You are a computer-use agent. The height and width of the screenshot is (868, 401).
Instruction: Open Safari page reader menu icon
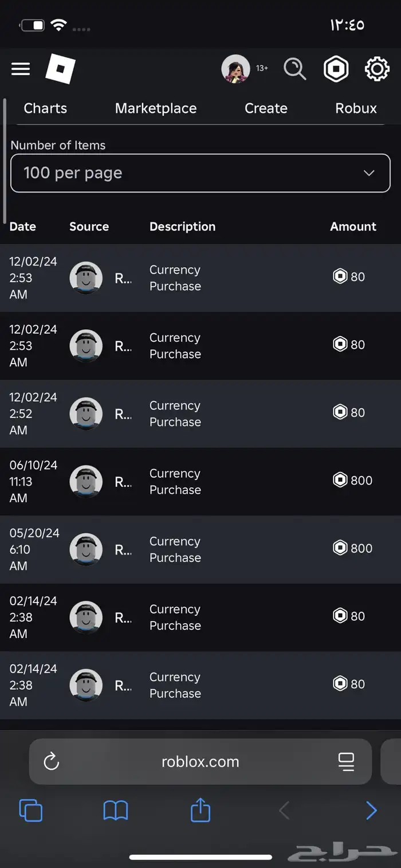pos(346,761)
